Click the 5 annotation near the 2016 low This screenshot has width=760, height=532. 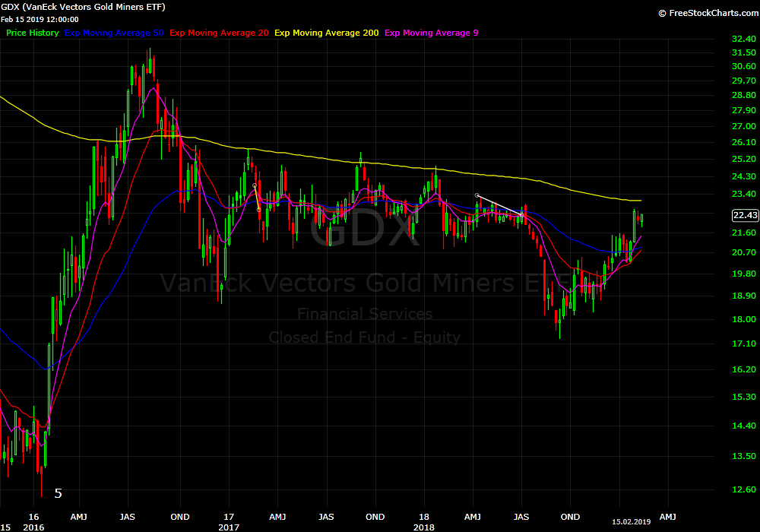(59, 494)
